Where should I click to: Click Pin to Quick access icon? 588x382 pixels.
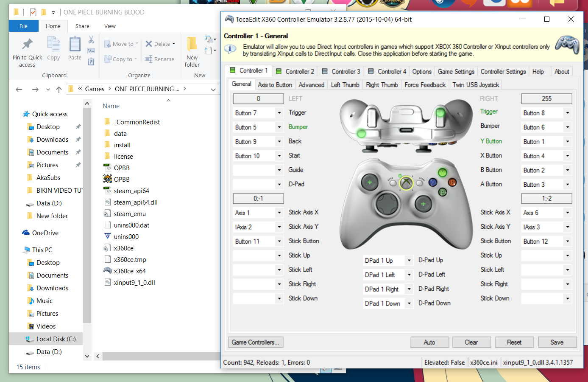click(28, 44)
